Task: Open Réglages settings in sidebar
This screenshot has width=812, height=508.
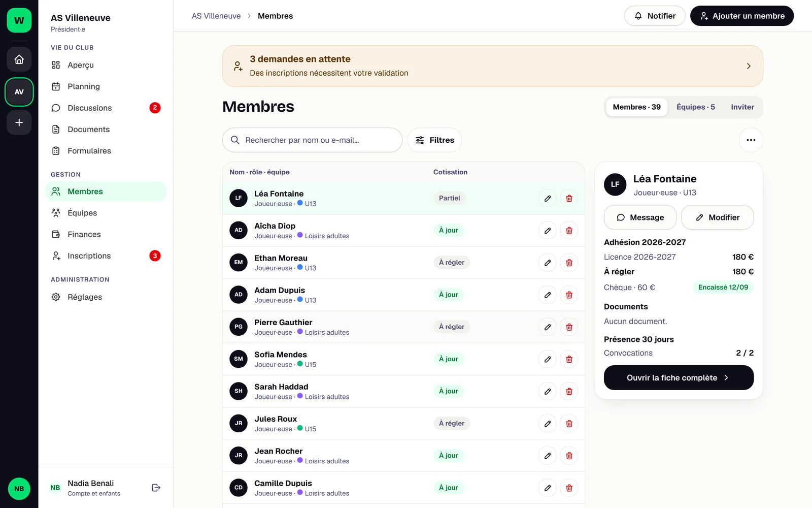Action: click(106, 297)
